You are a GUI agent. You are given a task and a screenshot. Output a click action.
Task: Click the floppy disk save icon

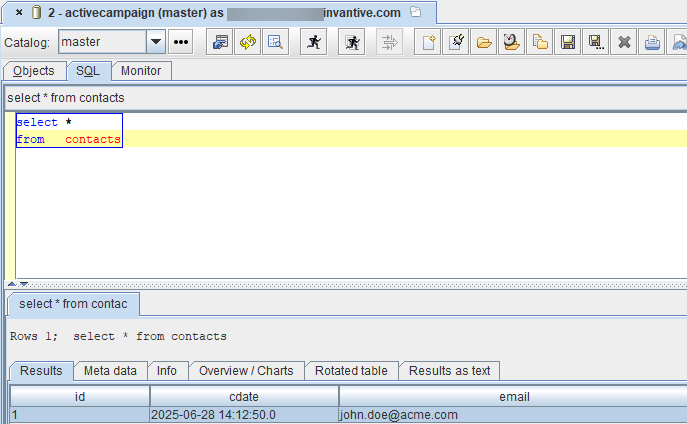coord(568,42)
